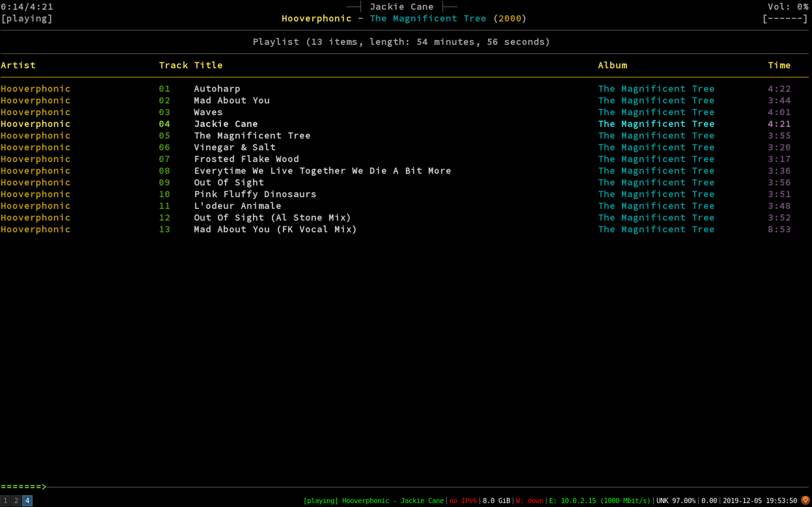The width and height of the screenshot is (812, 507).
Task: Click the artist cell in L'odeur Animale row
Action: (x=36, y=206)
